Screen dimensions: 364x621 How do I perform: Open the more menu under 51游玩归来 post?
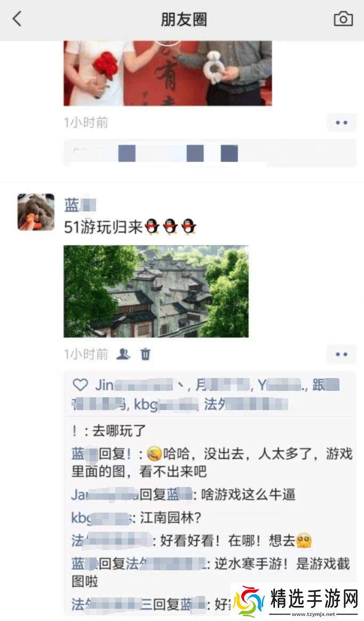coord(342,355)
